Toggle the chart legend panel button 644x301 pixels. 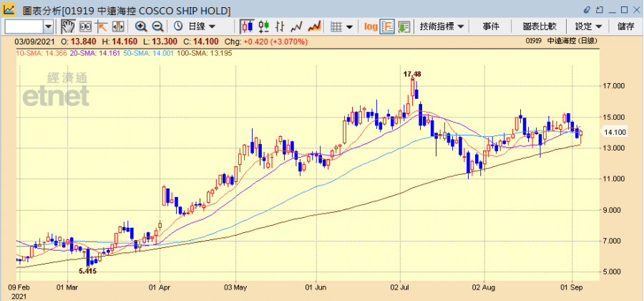(387, 27)
